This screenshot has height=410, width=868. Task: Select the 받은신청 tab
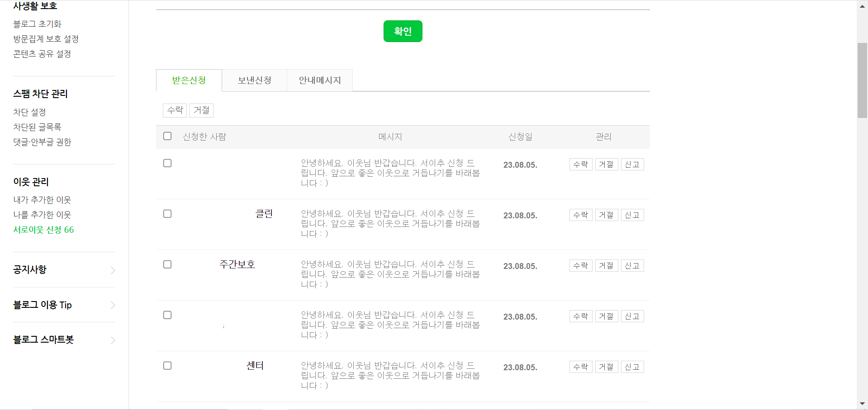pos(189,80)
